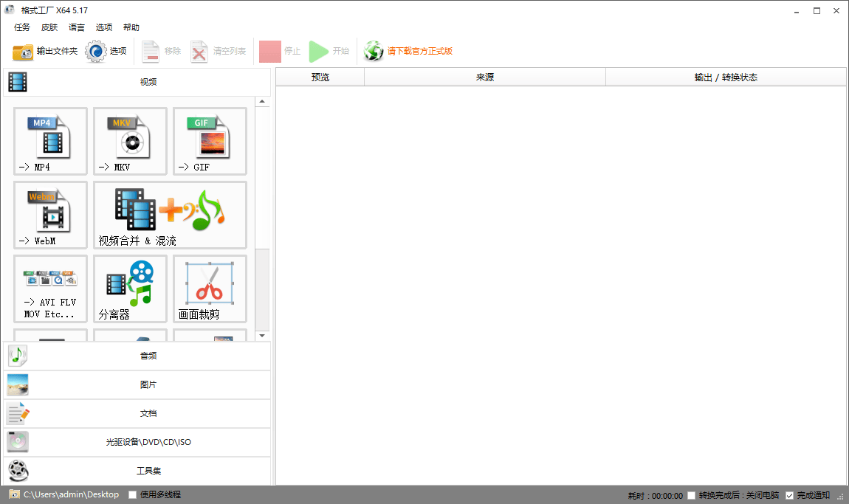The width and height of the screenshot is (849, 504).
Task: Select the 分离器 tool
Action: click(130, 289)
